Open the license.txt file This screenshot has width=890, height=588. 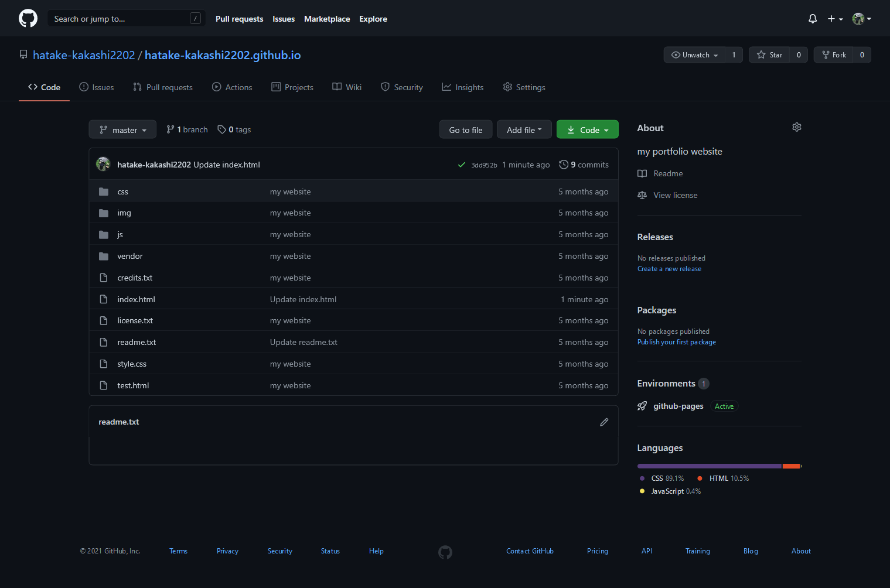(135, 320)
